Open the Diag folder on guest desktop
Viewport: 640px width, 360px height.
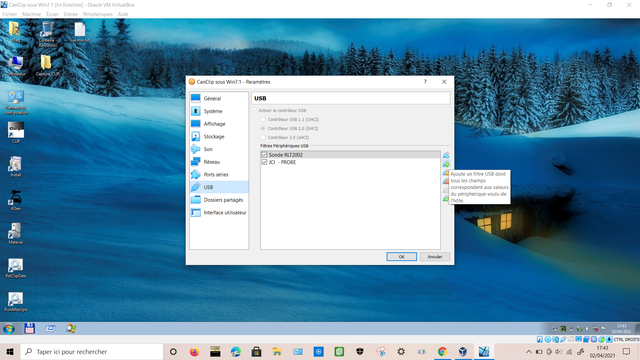tap(16, 31)
